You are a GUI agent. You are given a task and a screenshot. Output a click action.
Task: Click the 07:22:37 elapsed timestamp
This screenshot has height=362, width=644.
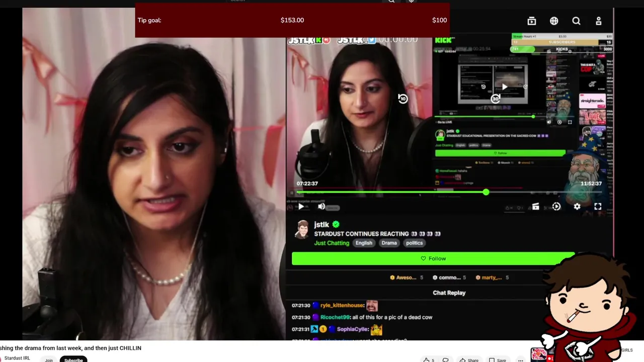click(307, 184)
